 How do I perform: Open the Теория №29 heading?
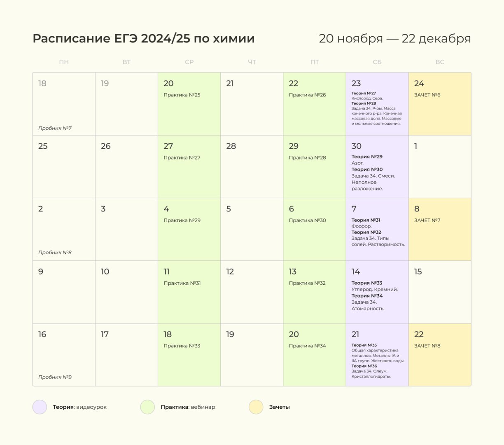pos(367,157)
